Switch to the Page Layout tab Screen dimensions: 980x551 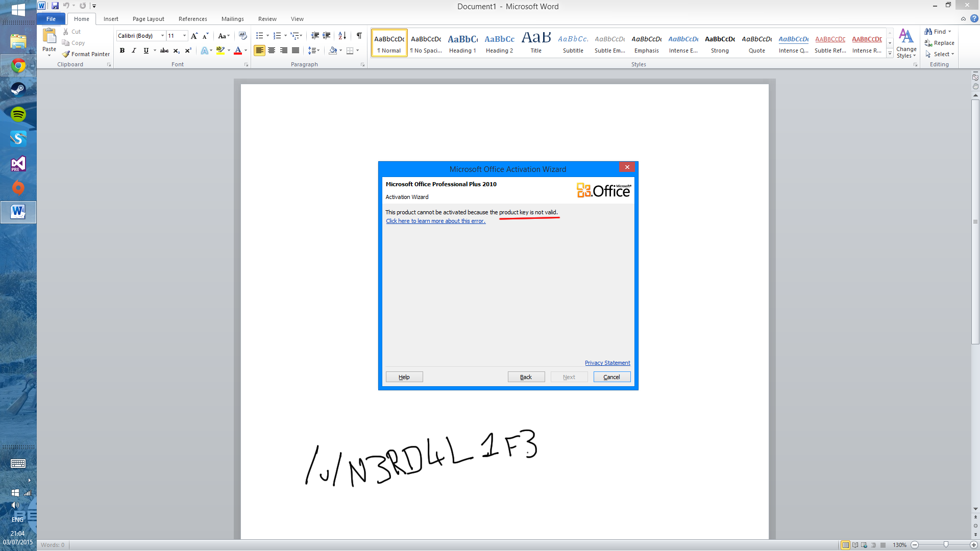tap(148, 19)
